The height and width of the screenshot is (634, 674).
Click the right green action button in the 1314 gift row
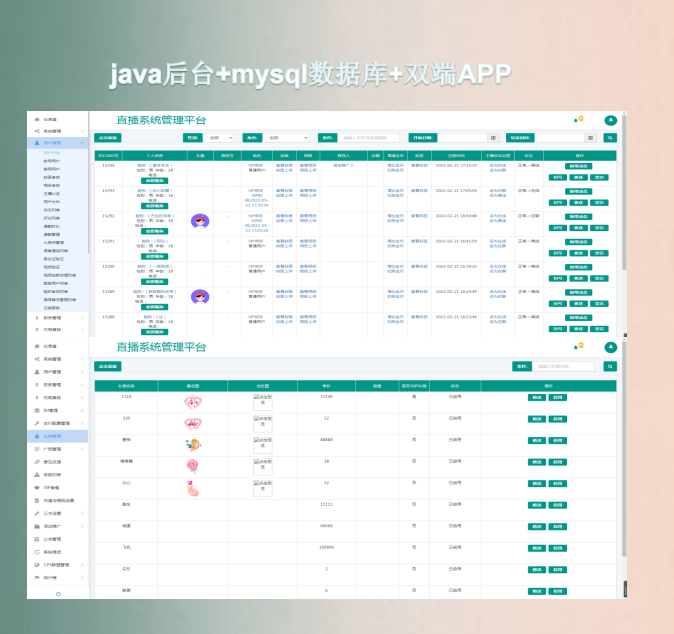(558, 398)
